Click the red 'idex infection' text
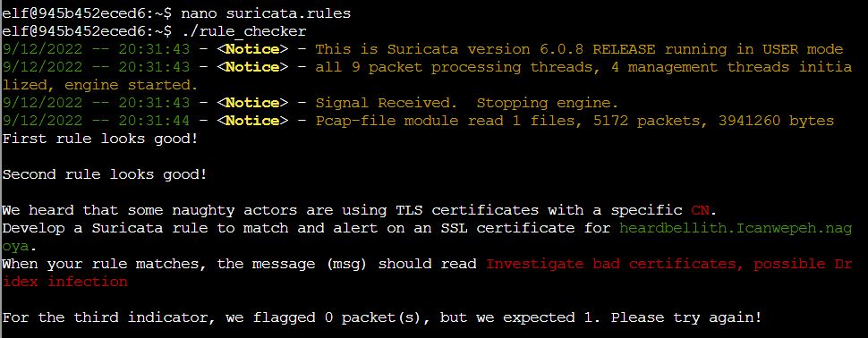 point(64,282)
